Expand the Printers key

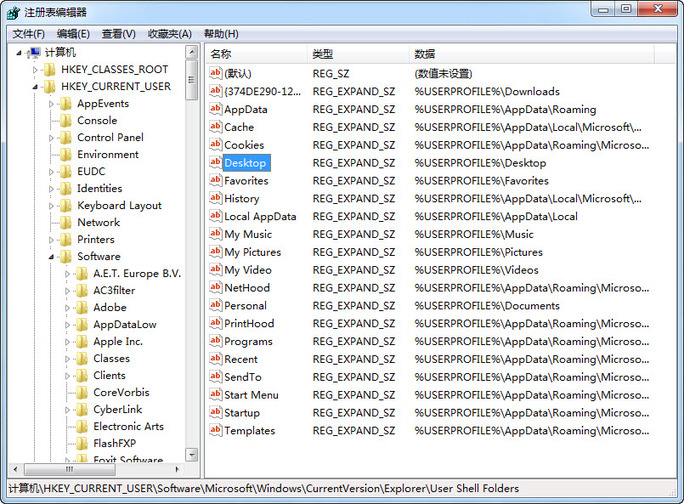tap(51, 240)
